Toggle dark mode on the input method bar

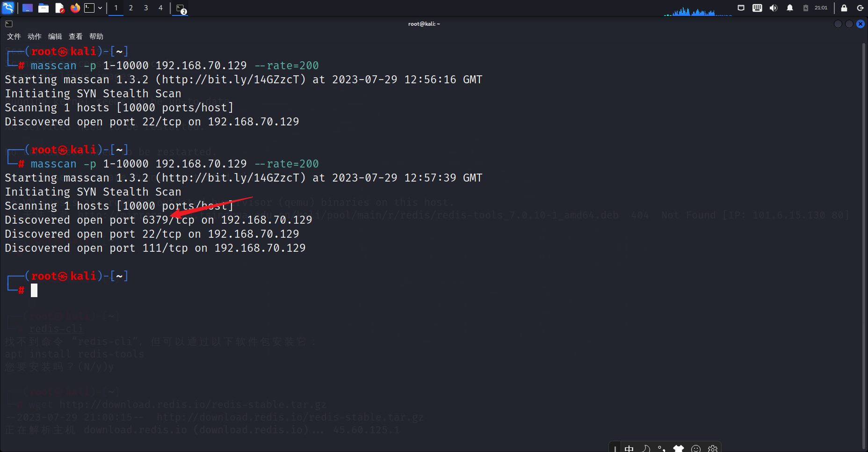[645, 448]
